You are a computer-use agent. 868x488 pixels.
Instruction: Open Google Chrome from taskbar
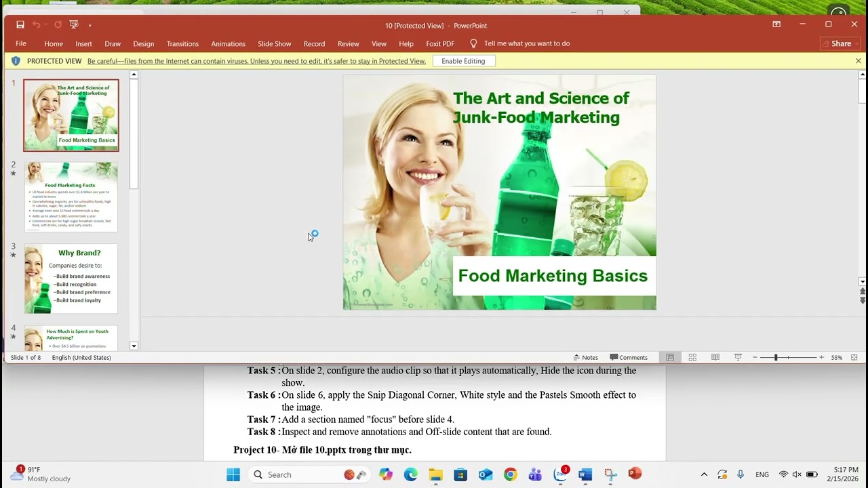pyautogui.click(x=510, y=474)
